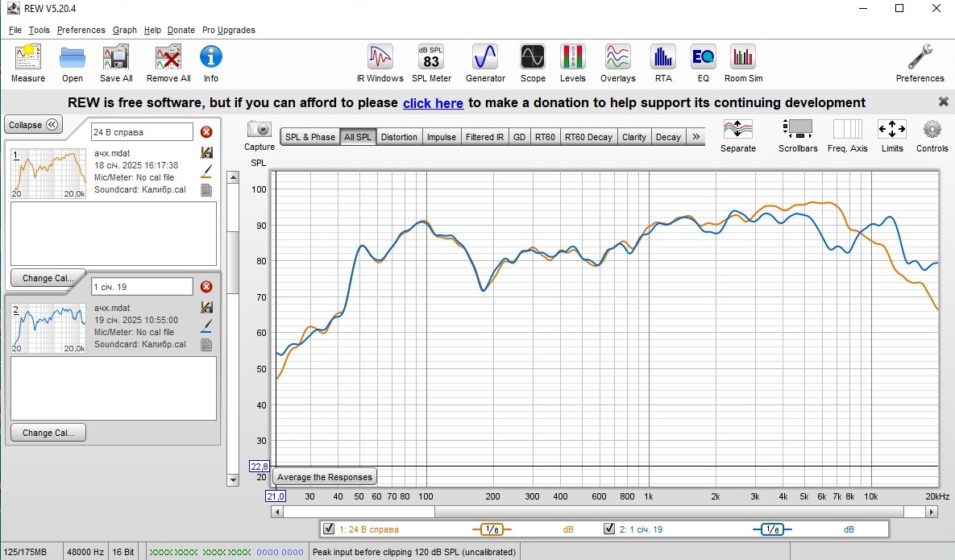The height and width of the screenshot is (560, 955).
Task: Open the Donate menu
Action: [181, 30]
